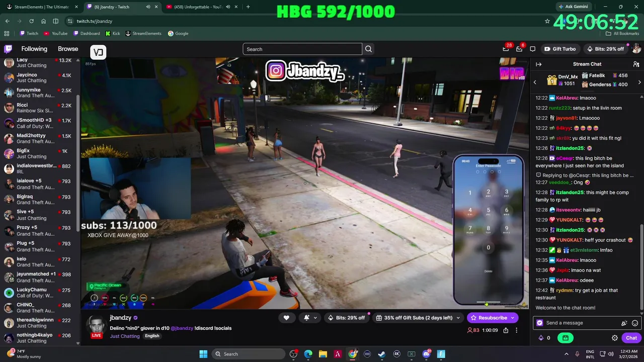Open the Kick bookmark
The image size is (644, 362).
tap(113, 33)
